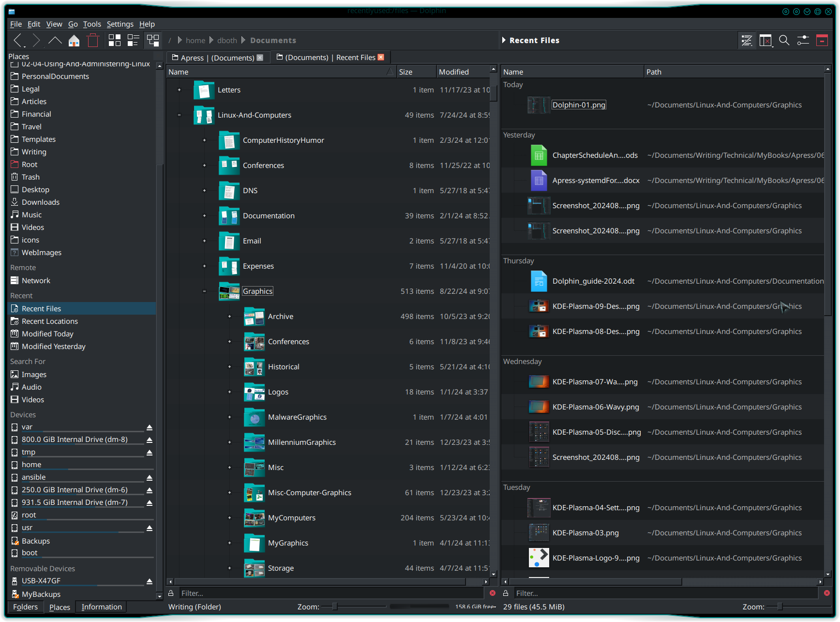Open the configure sliders icon
This screenshot has width=840, height=622.
click(803, 41)
